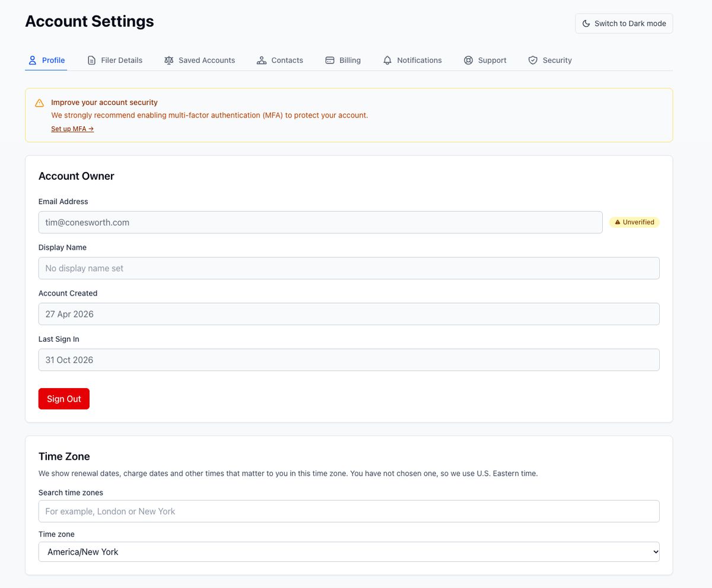Switch to the Security tab
The height and width of the screenshot is (588, 712).
tap(550, 60)
